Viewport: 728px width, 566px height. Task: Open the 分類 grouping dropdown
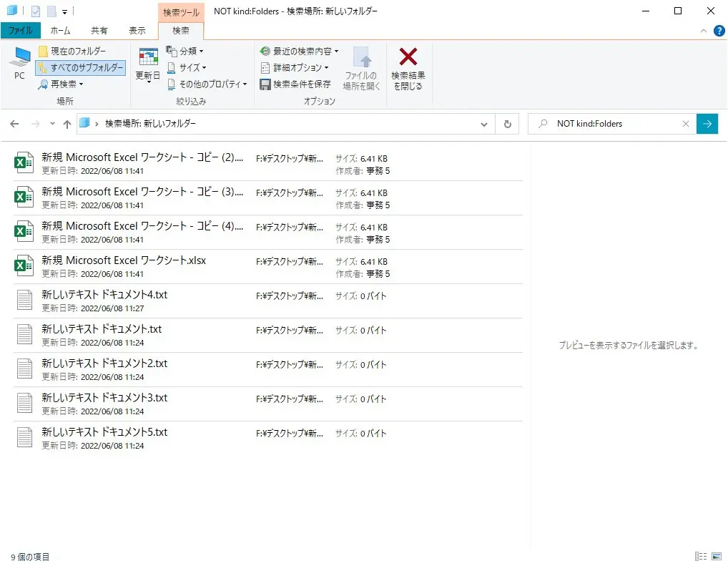(x=187, y=51)
